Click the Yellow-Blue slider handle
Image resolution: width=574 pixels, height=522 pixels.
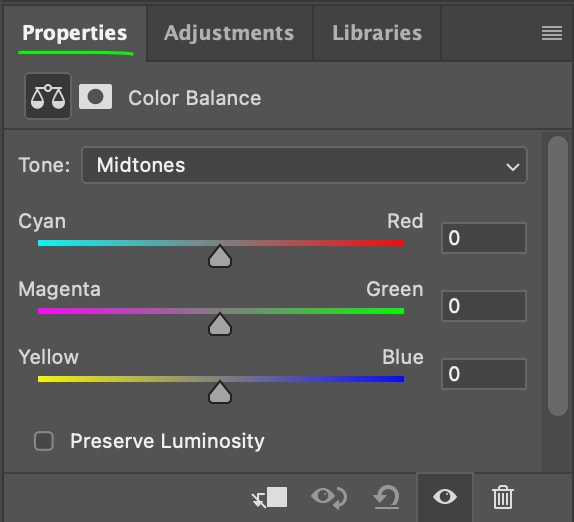pyautogui.click(x=220, y=392)
